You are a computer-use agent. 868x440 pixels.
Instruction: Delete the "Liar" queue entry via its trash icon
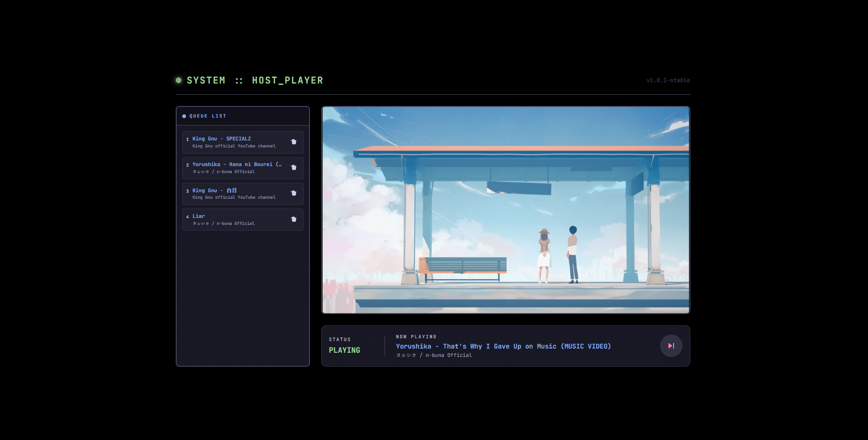click(294, 219)
